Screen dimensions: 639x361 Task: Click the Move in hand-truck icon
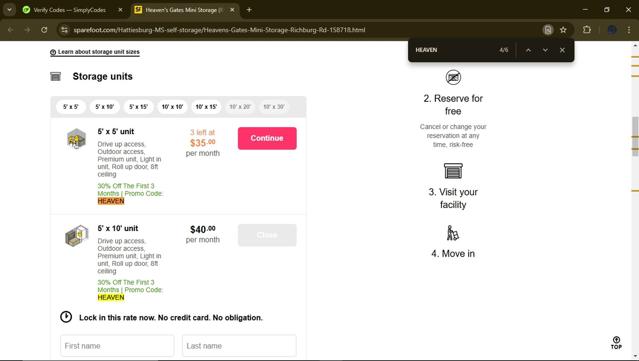coord(453,233)
